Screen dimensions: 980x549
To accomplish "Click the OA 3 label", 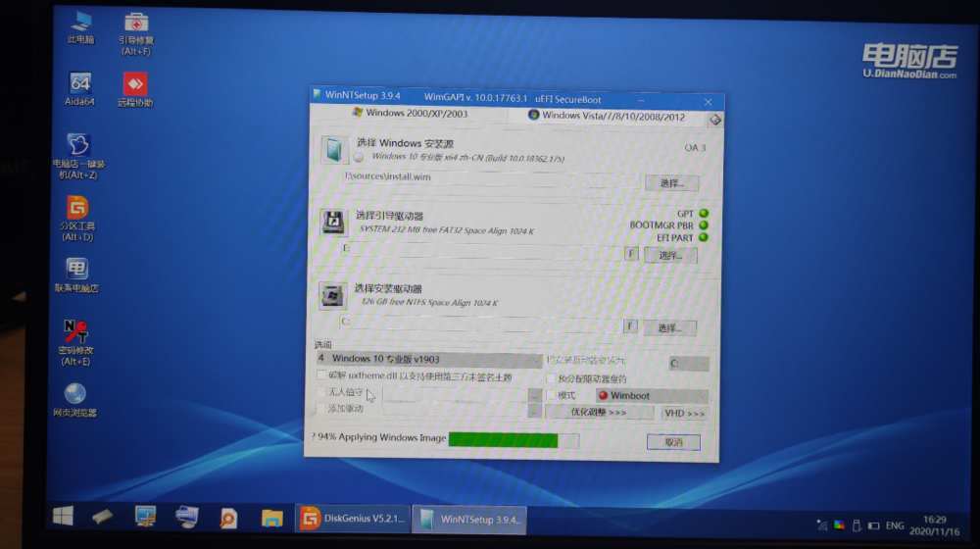I will click(x=695, y=148).
